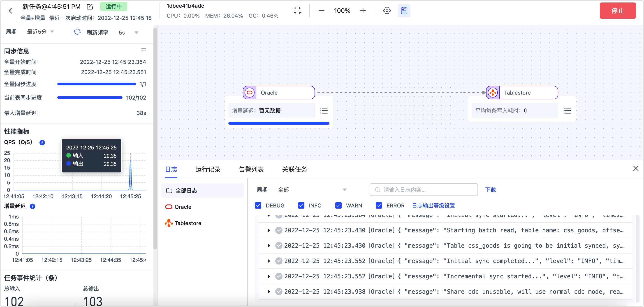Open the task settings gear icon
Viewport: 644px width, 307px height.
click(387, 11)
